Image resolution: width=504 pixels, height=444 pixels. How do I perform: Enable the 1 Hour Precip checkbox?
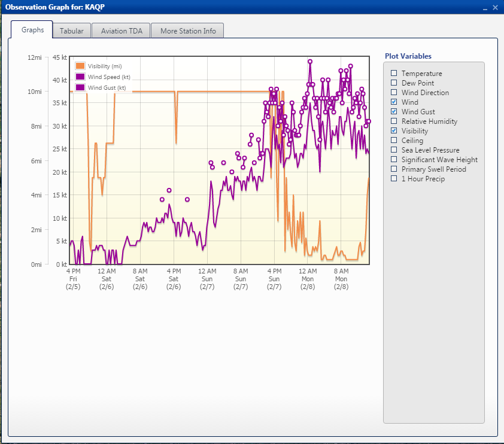[394, 179]
